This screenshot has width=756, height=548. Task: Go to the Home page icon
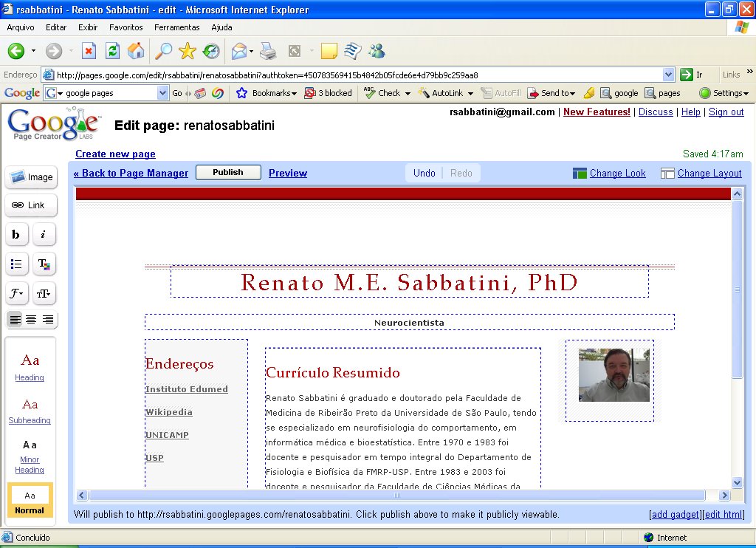click(136, 51)
